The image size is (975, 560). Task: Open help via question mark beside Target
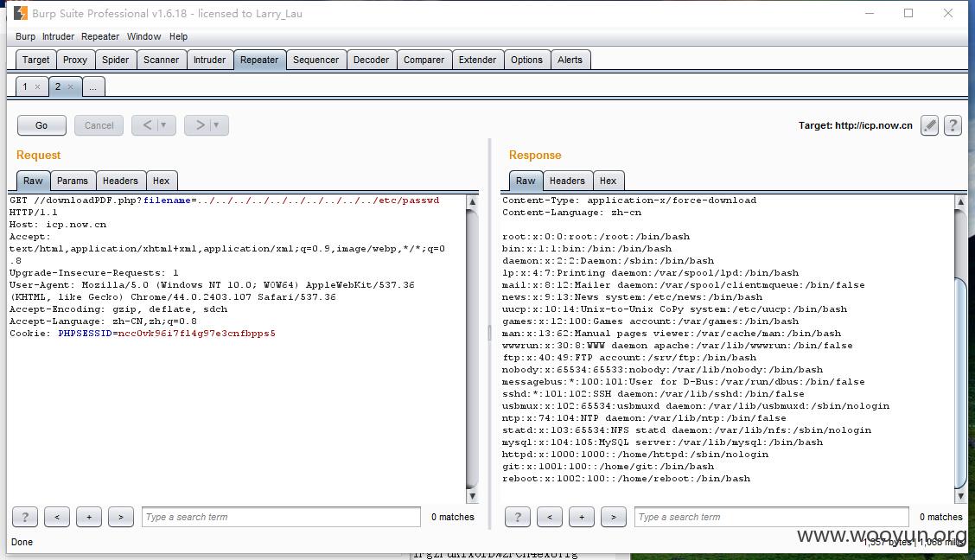pos(953,125)
